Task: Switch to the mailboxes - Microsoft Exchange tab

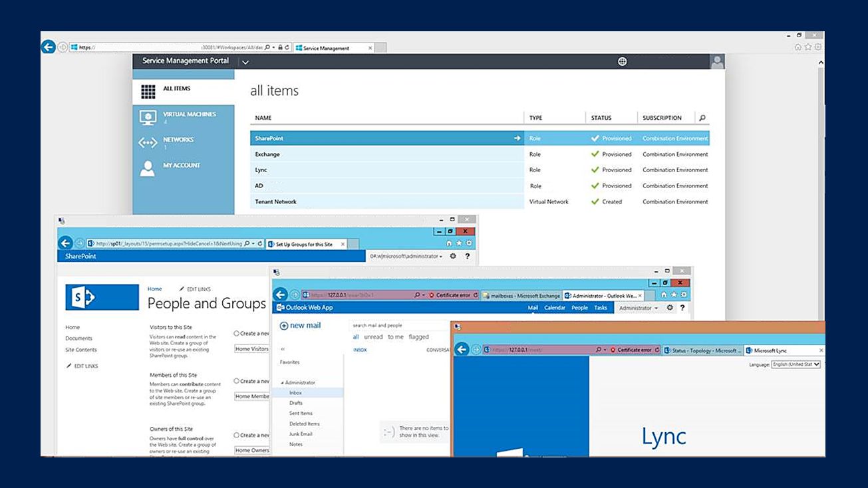Action: 521,295
